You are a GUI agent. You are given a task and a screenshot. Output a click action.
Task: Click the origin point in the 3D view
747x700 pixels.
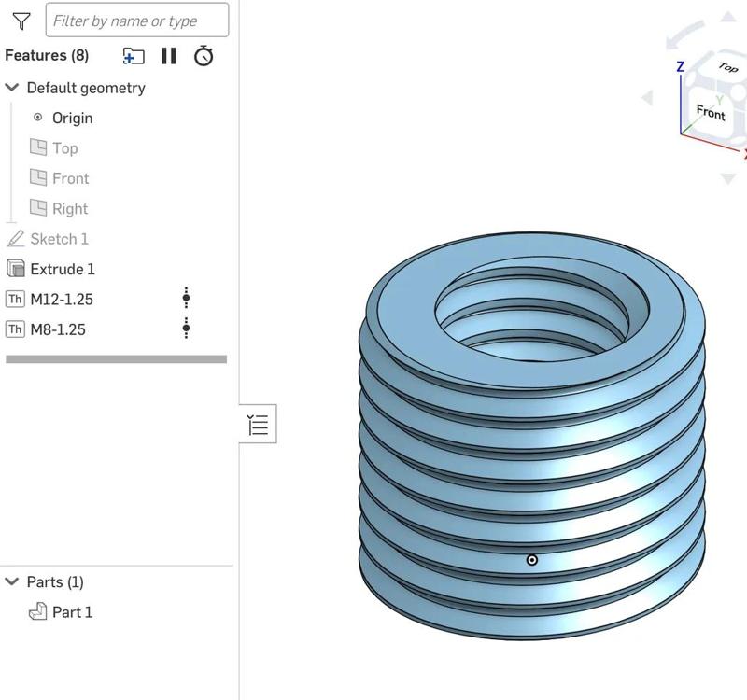[x=532, y=560]
